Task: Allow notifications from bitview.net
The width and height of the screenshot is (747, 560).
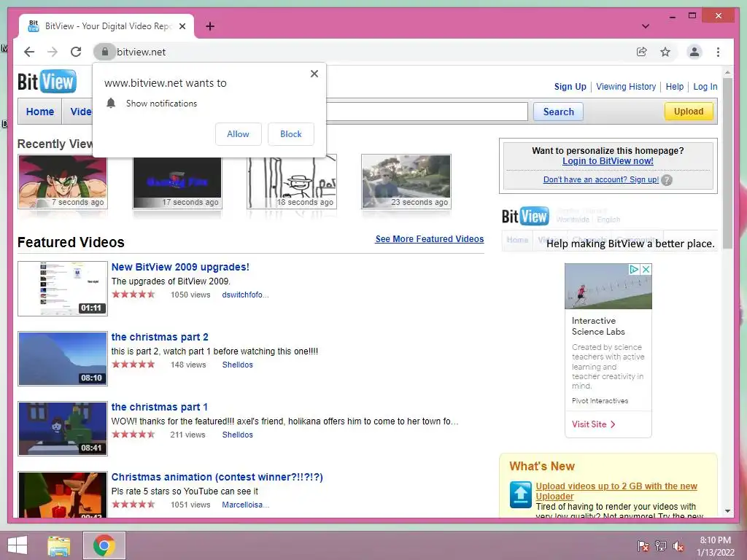Action: (x=239, y=134)
